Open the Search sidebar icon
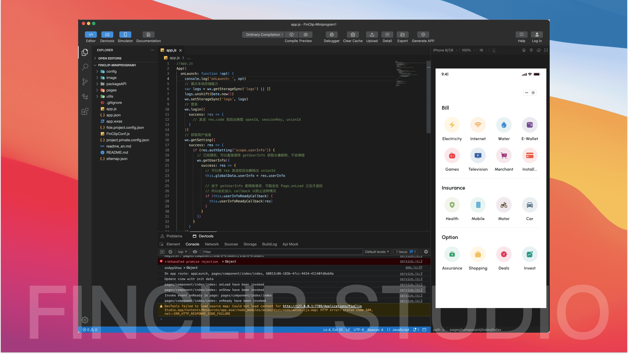 tap(85, 67)
